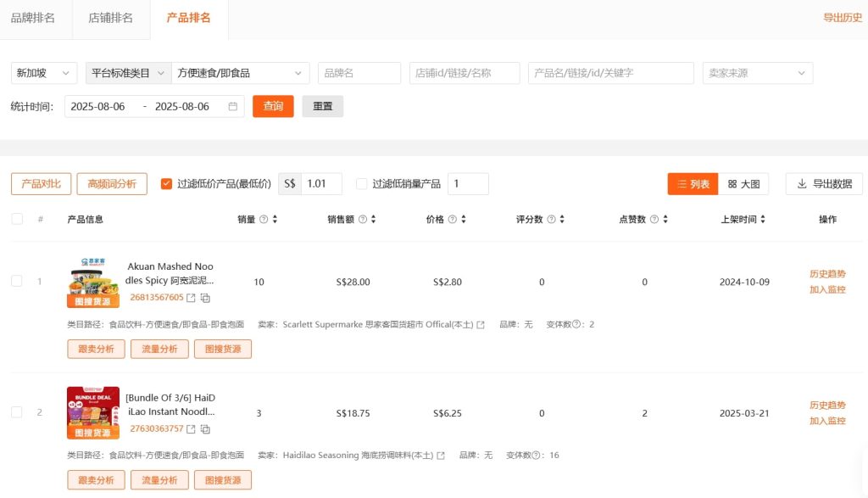This screenshot has width=868, height=498.
Task: Sort products by 价格 using its sort arrows
Action: click(x=463, y=219)
